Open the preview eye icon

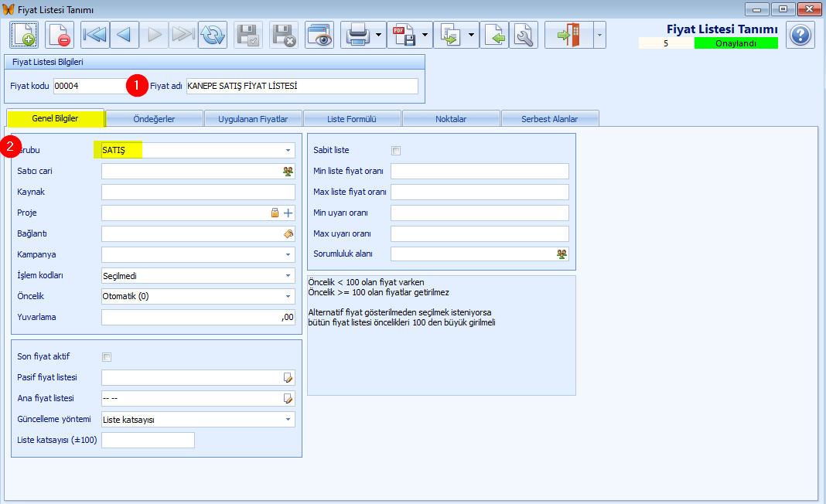[319, 35]
